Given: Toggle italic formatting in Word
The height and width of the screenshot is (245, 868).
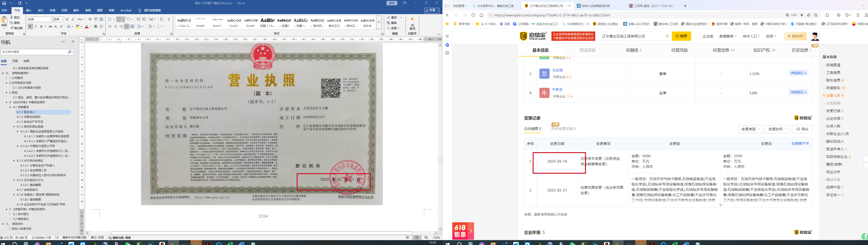Looking at the screenshot, I should point(36,26).
